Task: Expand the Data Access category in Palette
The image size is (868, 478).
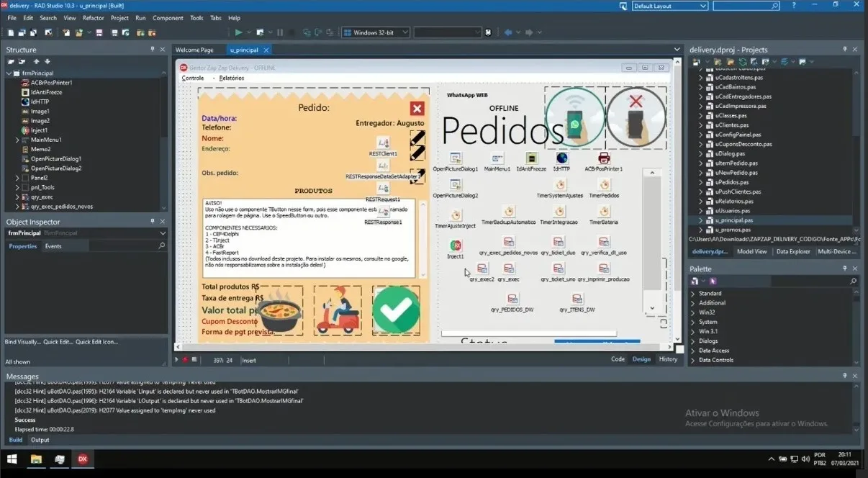Action: pyautogui.click(x=693, y=351)
